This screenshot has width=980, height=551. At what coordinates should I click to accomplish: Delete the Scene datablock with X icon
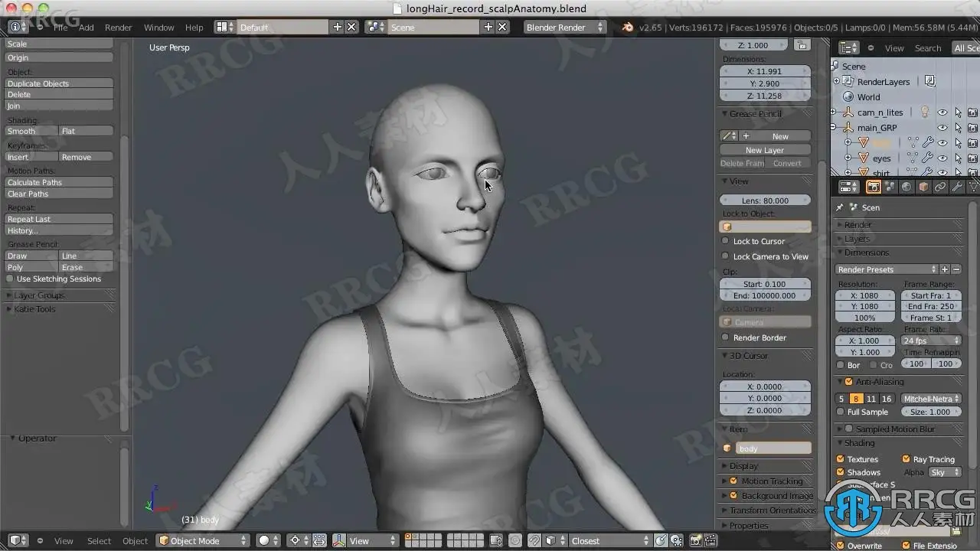pyautogui.click(x=502, y=27)
